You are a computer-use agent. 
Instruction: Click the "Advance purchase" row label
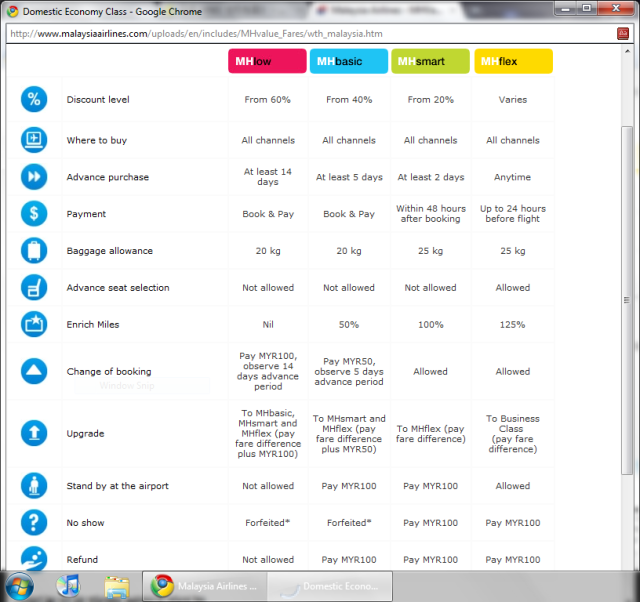click(x=108, y=177)
